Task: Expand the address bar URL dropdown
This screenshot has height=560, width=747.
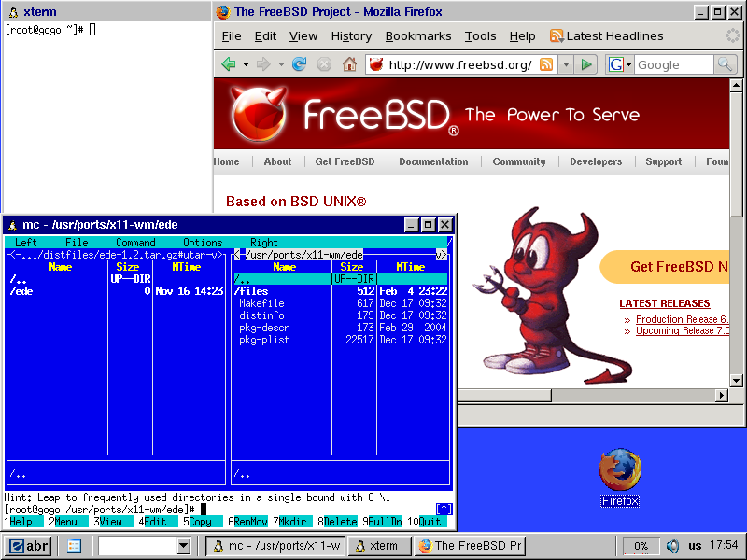Action: pos(566,64)
